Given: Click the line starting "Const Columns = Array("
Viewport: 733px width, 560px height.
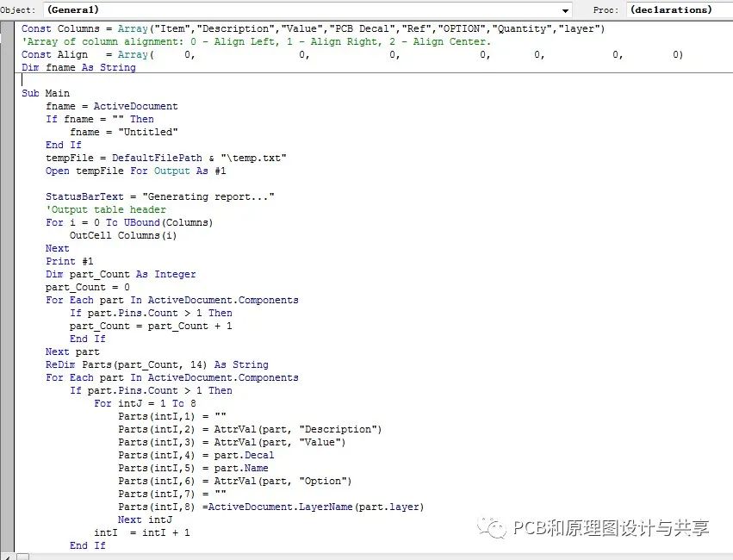Looking at the screenshot, I should click(313, 29).
